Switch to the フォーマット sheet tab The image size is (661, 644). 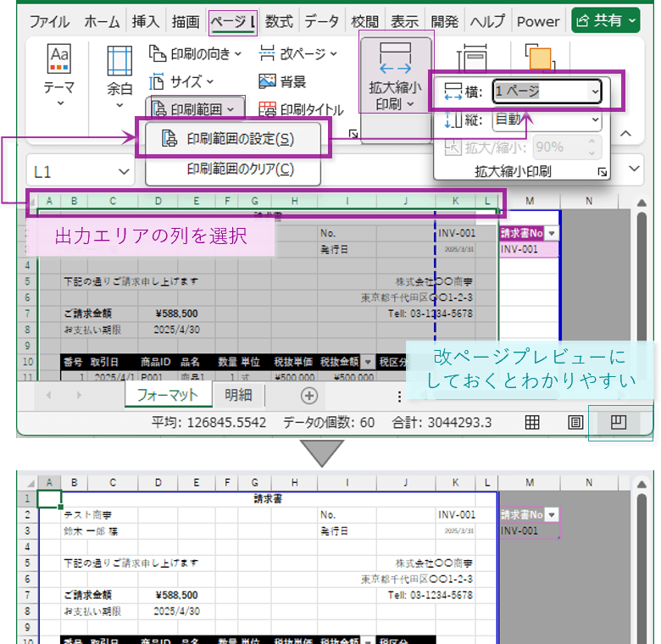pos(168,395)
